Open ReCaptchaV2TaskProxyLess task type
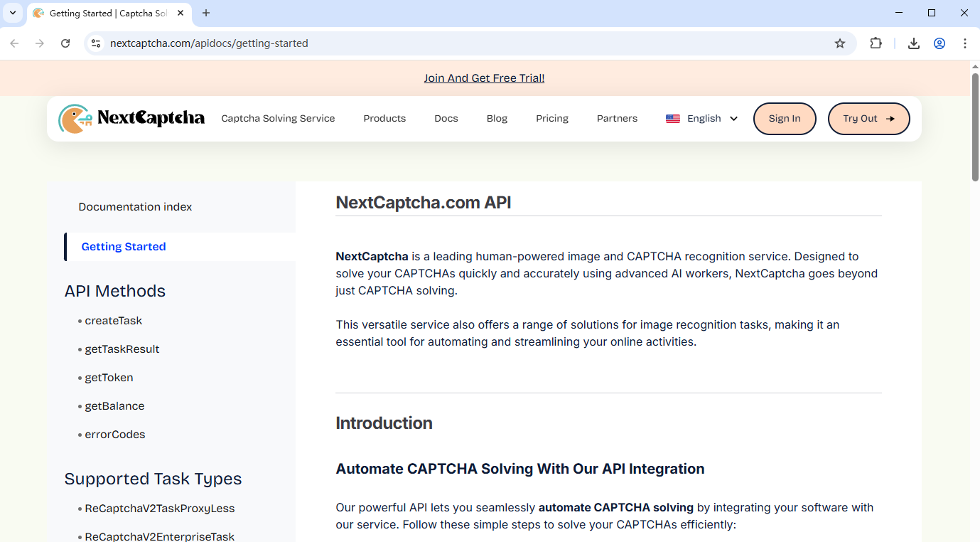This screenshot has width=980, height=542. pyautogui.click(x=160, y=509)
